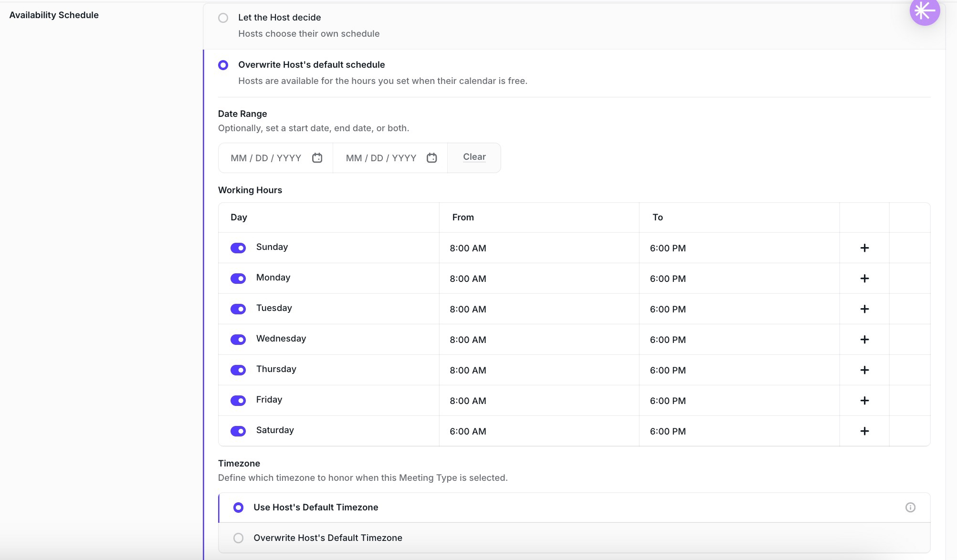The width and height of the screenshot is (957, 560).
Task: Click the Saturday day label
Action: [275, 430]
